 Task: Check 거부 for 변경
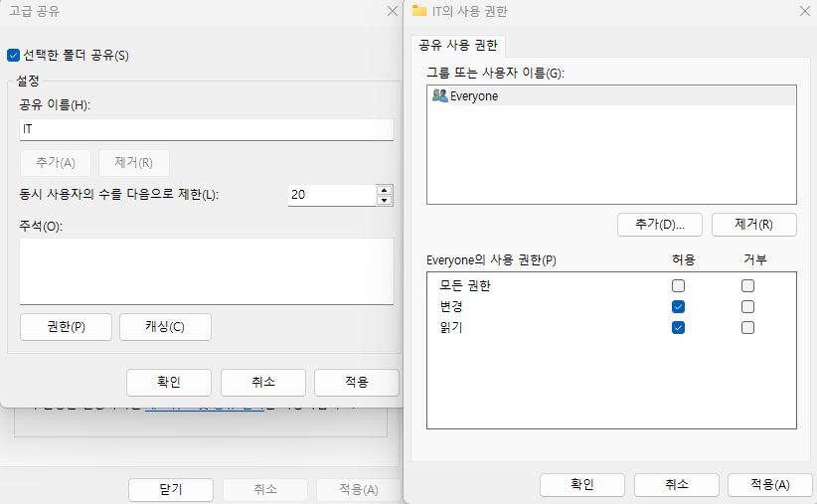(x=747, y=306)
